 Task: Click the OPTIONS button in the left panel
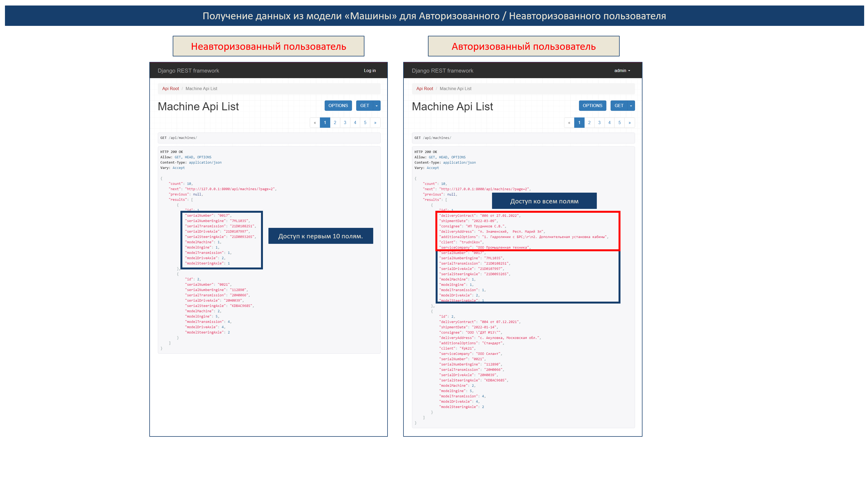[338, 106]
